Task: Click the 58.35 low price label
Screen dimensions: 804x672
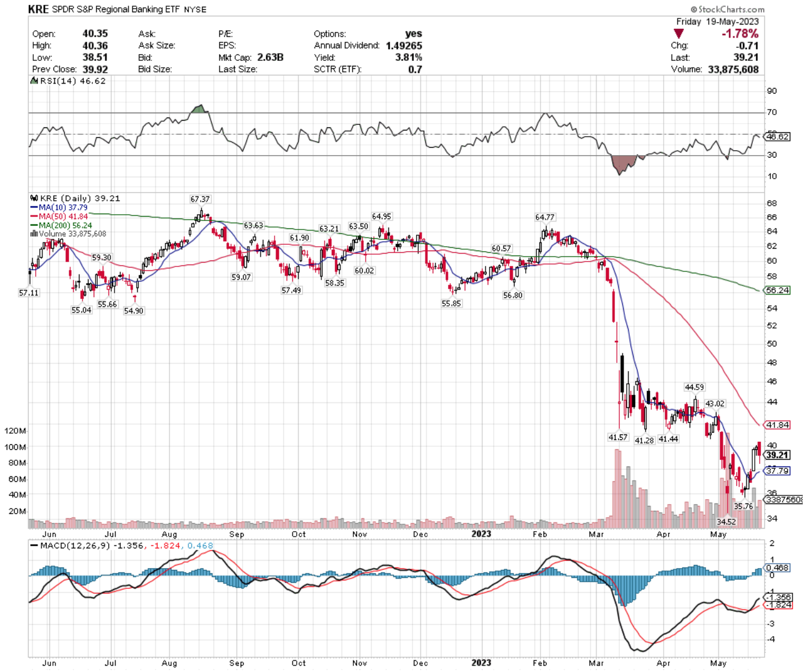Action: pos(335,283)
